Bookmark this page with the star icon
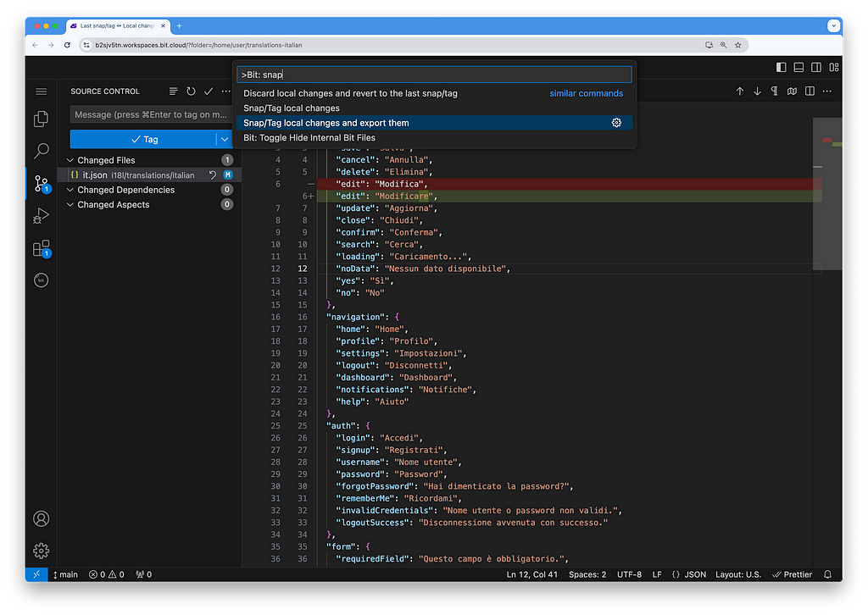This screenshot has height=615, width=868. (x=738, y=46)
